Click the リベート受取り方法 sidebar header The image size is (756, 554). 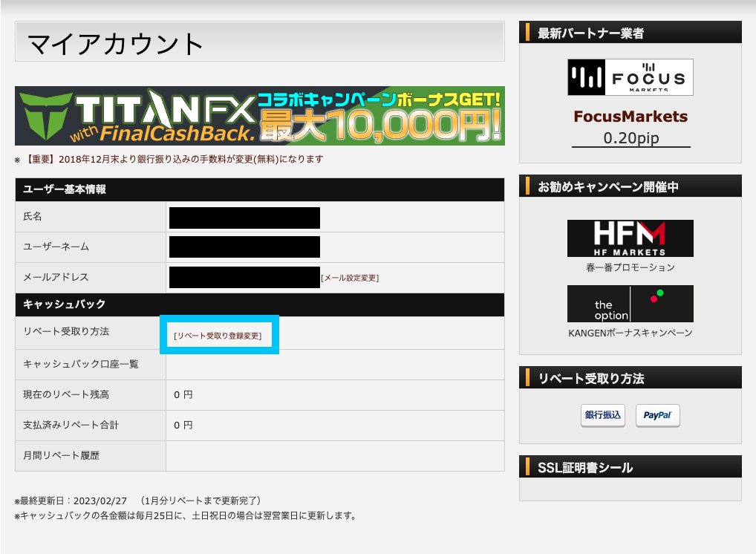pos(590,378)
